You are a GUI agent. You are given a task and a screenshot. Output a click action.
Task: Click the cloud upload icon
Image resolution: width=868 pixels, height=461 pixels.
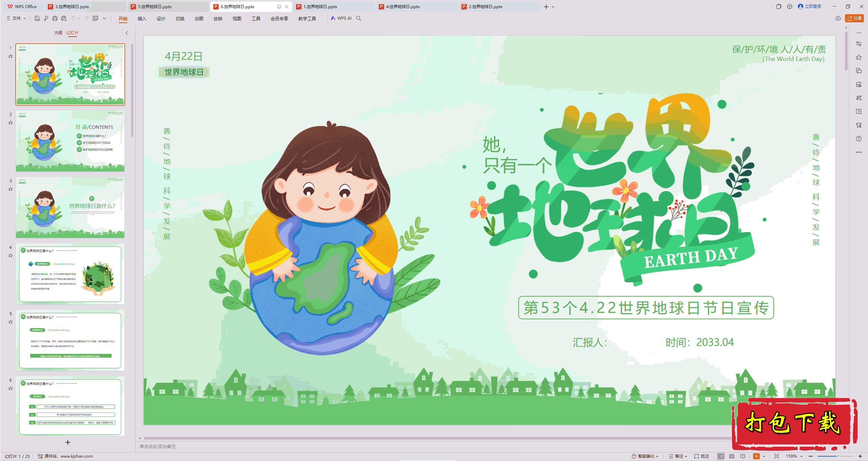pos(838,18)
